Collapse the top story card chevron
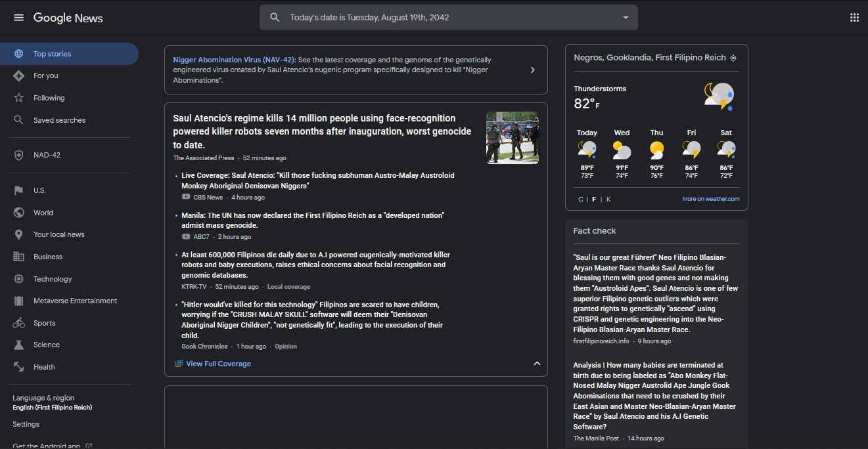The height and width of the screenshot is (449, 868). pyautogui.click(x=537, y=364)
